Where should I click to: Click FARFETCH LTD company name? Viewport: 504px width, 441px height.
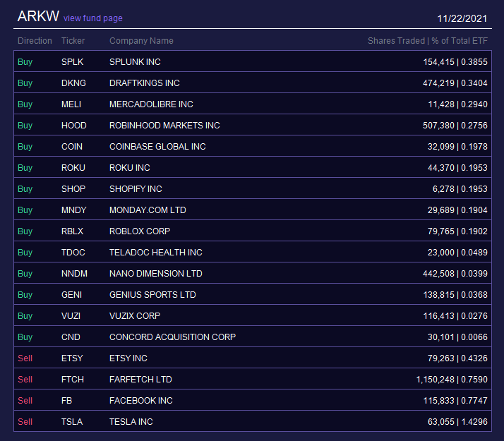pyautogui.click(x=140, y=380)
